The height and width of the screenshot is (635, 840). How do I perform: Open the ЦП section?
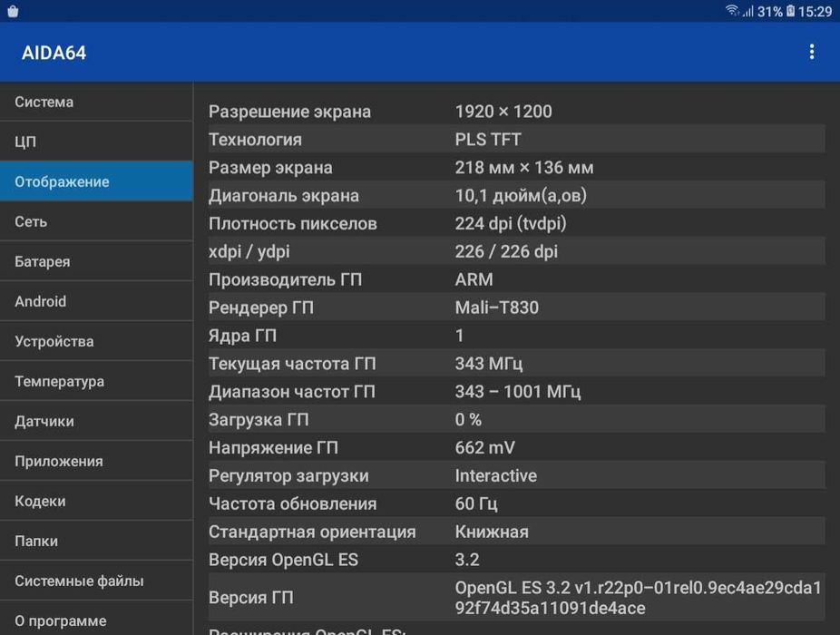(96, 142)
